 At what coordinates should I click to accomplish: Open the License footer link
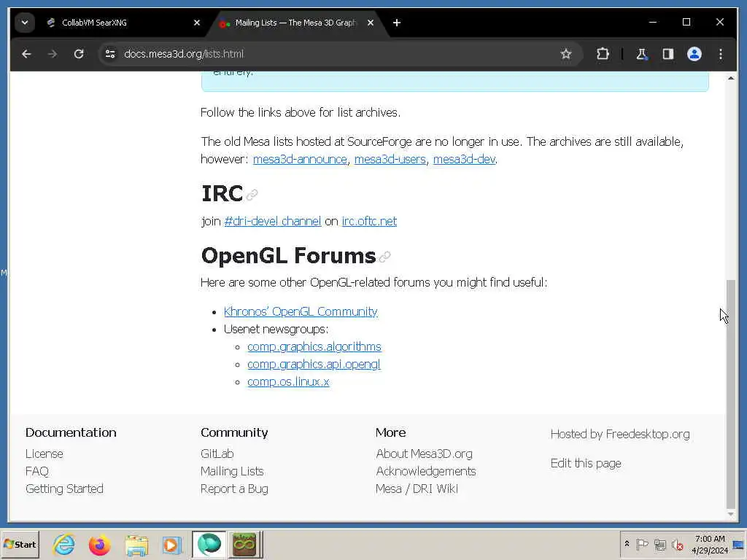pos(44,454)
